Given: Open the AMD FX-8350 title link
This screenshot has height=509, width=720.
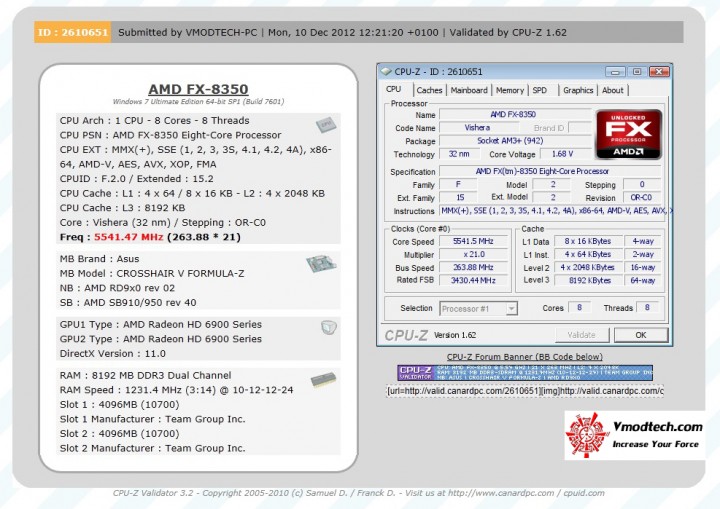Looking at the screenshot, I should coord(198,89).
